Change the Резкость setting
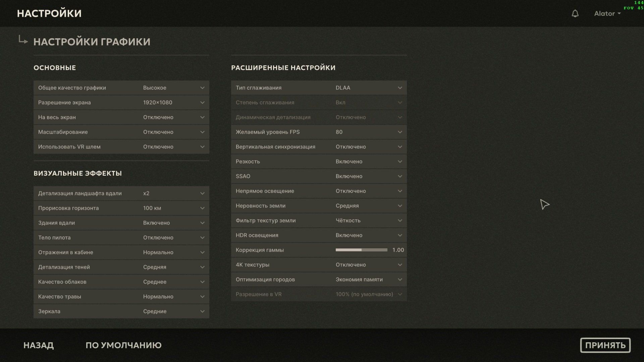The width and height of the screenshot is (644, 362). click(319, 162)
